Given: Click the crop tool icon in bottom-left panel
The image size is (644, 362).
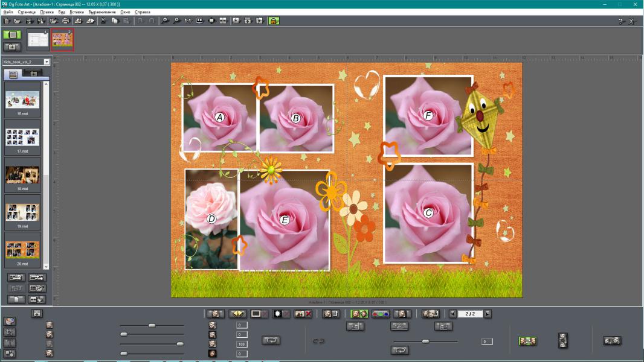Looking at the screenshot, I should tap(10, 332).
